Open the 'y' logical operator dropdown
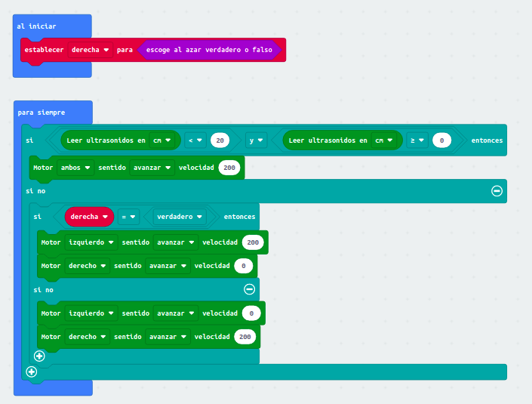 coord(256,140)
